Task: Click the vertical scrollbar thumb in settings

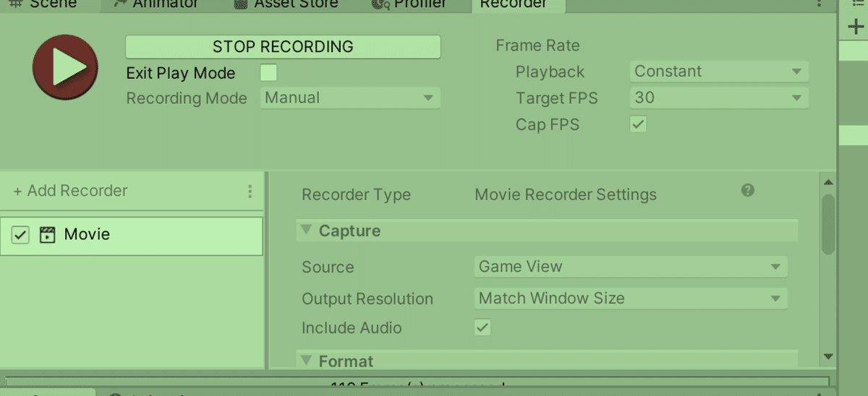Action: click(x=828, y=224)
